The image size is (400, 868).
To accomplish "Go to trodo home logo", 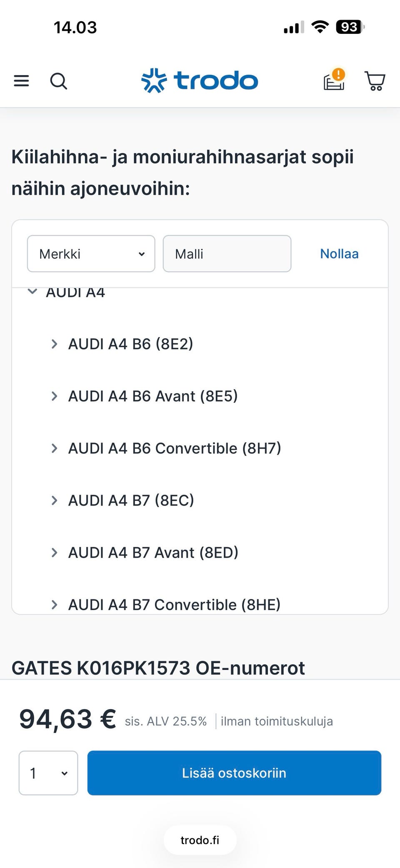I will [200, 81].
